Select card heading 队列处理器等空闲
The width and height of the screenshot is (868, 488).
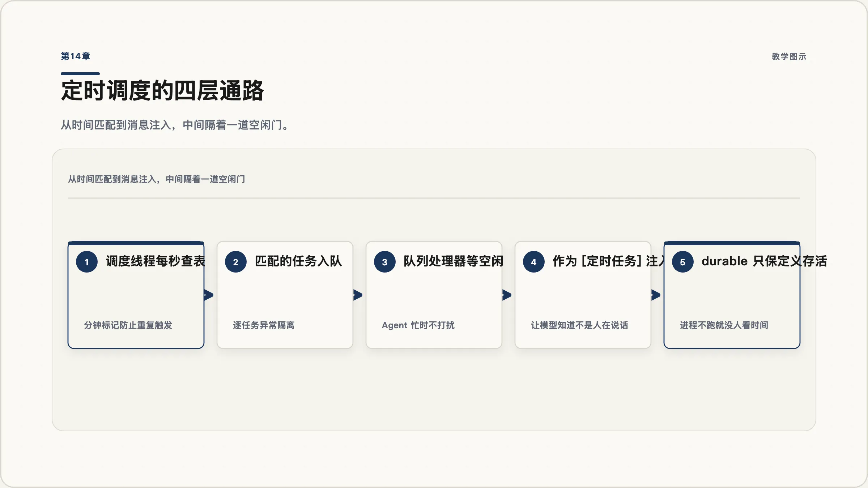tap(454, 261)
